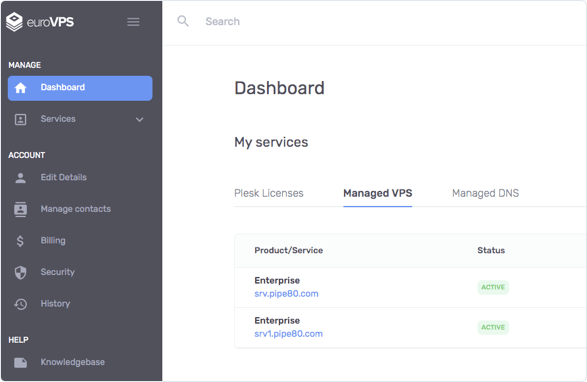The width and height of the screenshot is (587, 382).
Task: Click ACTIVE badge for srv.pipe80.com
Action: pyautogui.click(x=493, y=287)
